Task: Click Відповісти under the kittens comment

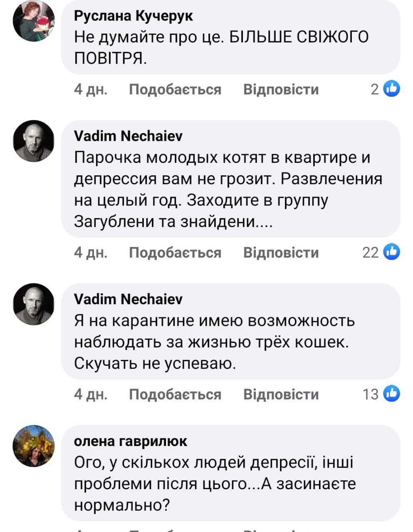Action: (281, 253)
